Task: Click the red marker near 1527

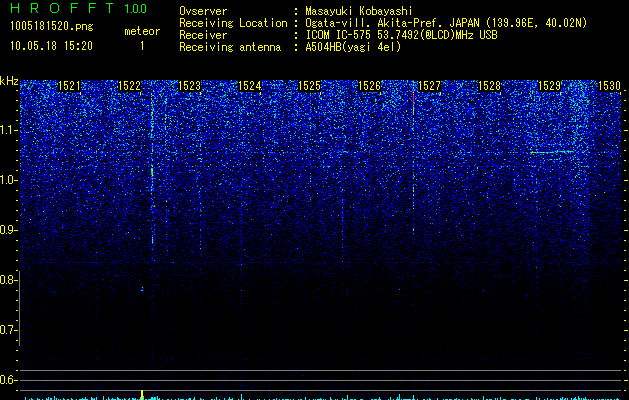Action: tap(414, 99)
